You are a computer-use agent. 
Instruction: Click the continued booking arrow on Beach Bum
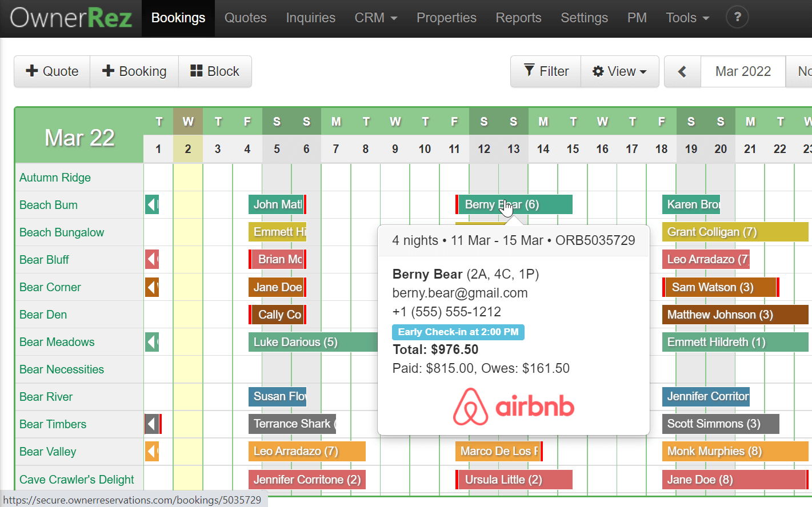coord(151,204)
